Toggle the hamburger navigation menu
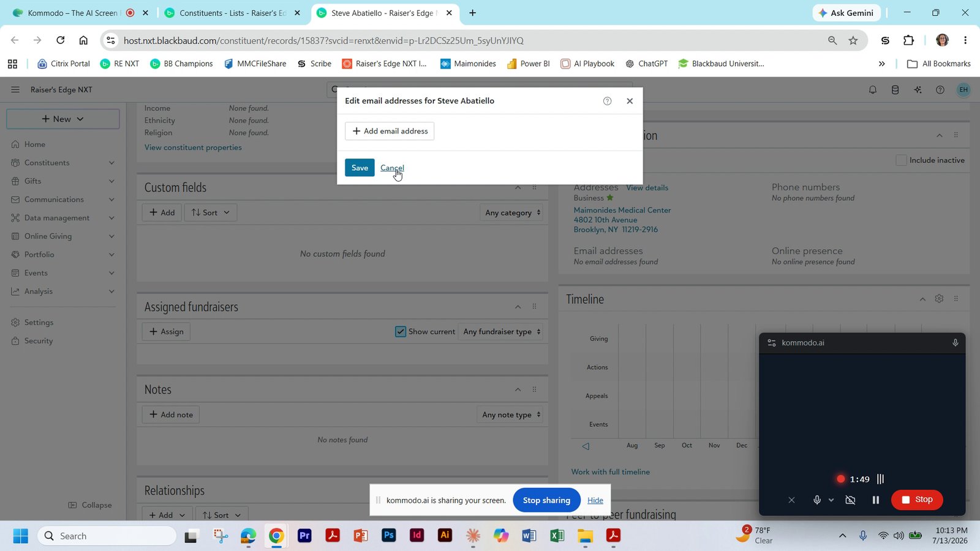The width and height of the screenshot is (980, 551). tap(15, 89)
